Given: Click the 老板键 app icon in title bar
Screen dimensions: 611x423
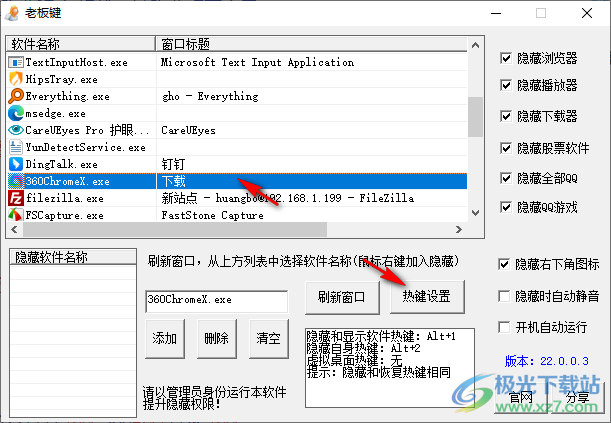Looking at the screenshot, I should point(12,13).
